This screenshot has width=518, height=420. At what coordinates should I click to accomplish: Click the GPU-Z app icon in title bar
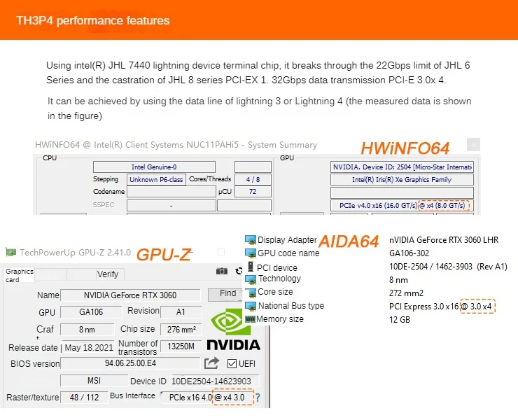(11, 252)
